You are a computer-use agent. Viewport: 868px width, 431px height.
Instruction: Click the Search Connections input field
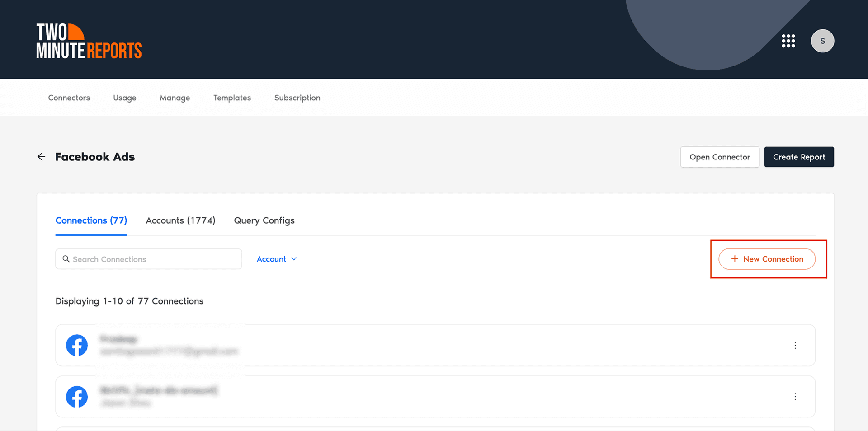click(148, 259)
